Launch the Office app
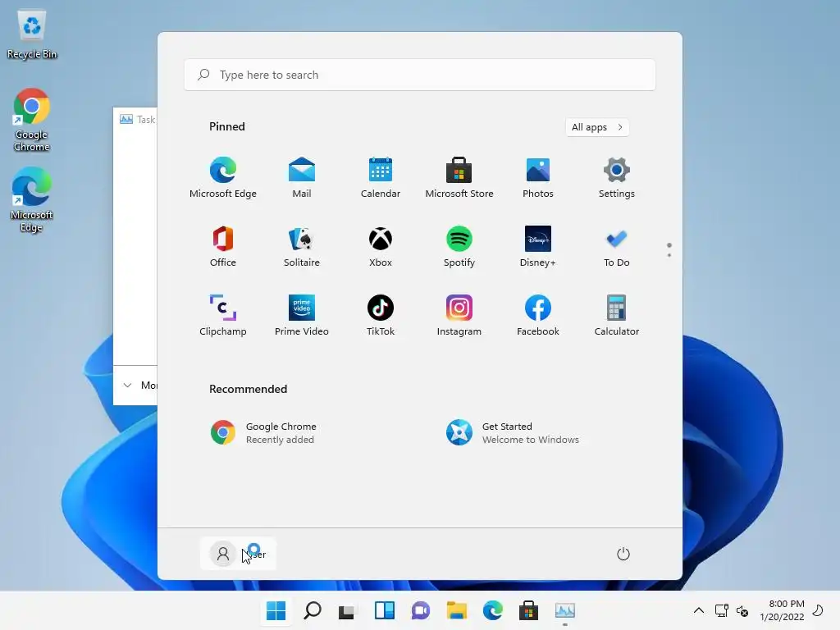Viewport: 840px width, 630px height. pyautogui.click(x=223, y=247)
